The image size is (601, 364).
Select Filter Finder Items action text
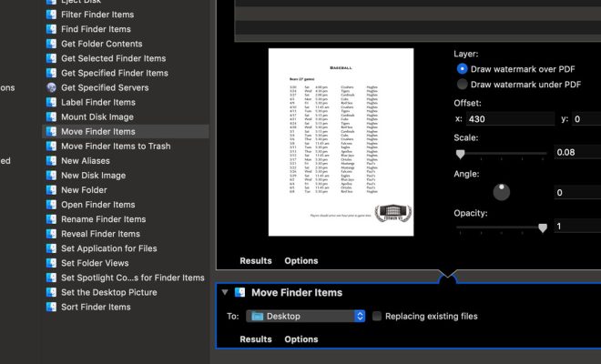click(97, 15)
